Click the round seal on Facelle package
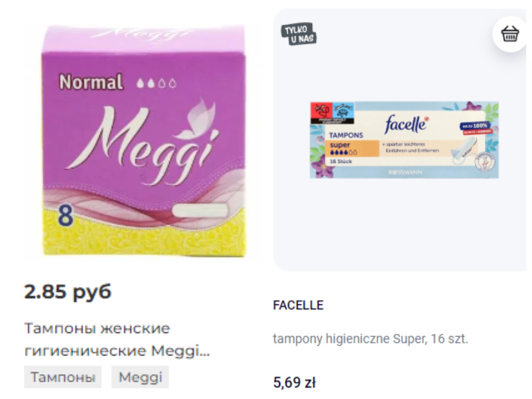This screenshot has height=399, width=532. (x=485, y=162)
